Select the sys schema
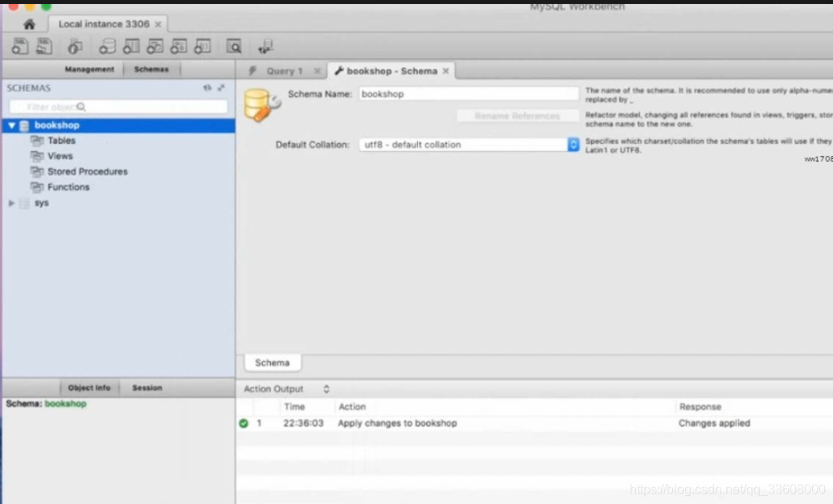The image size is (833, 504). tap(42, 203)
